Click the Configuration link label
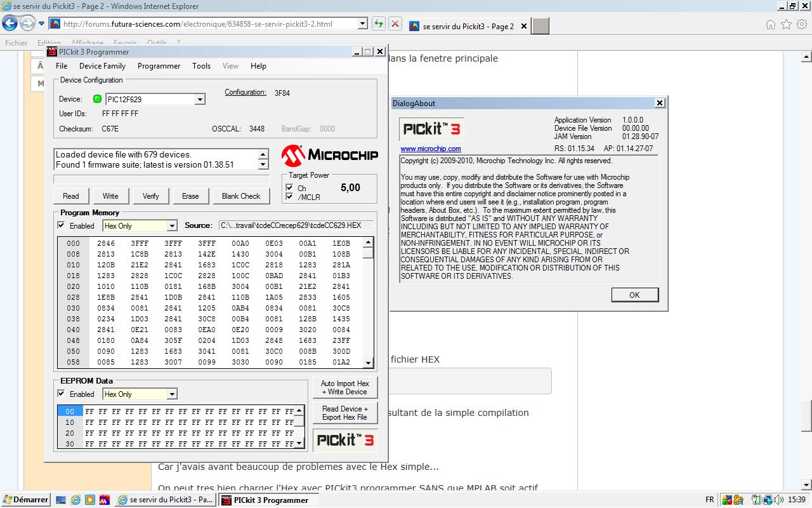Image resolution: width=812 pixels, height=508 pixels. 246,93
